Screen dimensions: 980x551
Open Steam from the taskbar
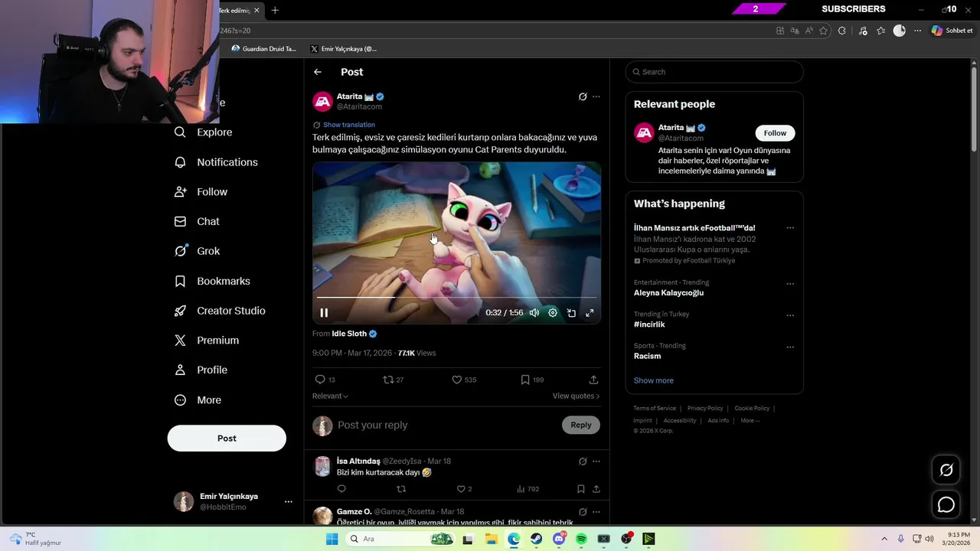coord(536,539)
